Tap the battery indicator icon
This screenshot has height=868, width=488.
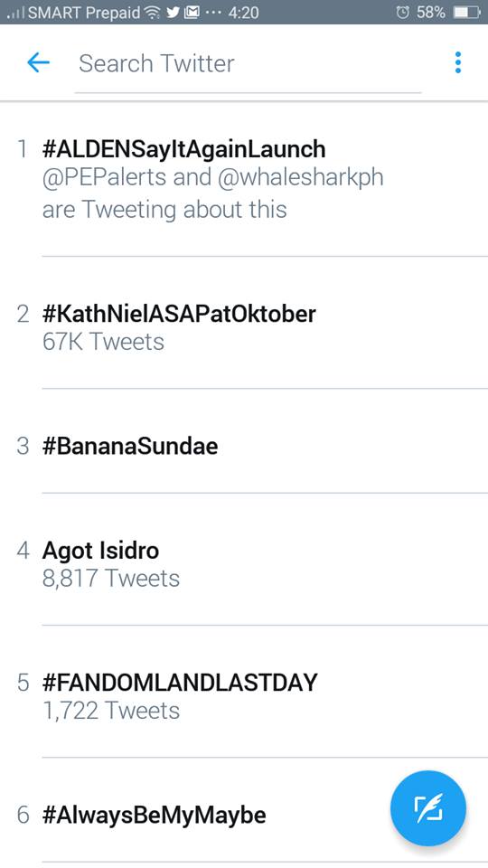coord(466,12)
